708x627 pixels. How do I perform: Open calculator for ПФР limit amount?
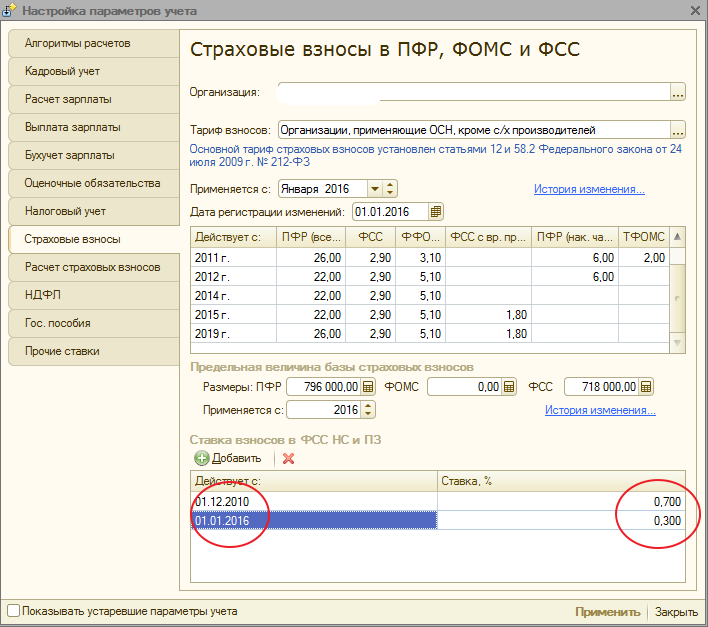(367, 387)
